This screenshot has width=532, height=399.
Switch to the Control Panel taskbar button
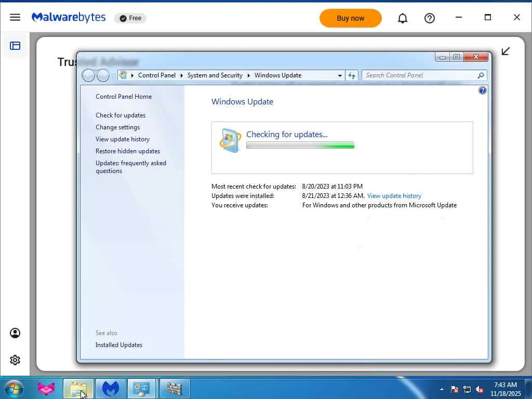(141, 389)
